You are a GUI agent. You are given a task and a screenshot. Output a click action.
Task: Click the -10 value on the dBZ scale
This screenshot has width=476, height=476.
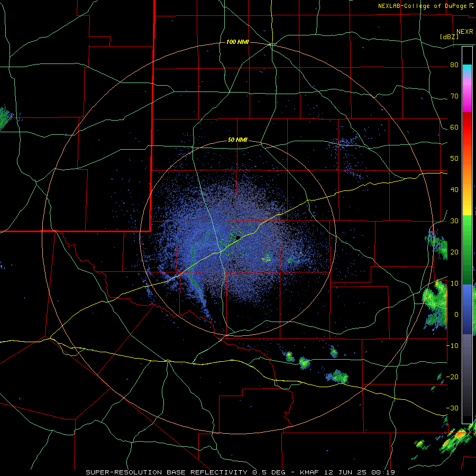[452, 346]
